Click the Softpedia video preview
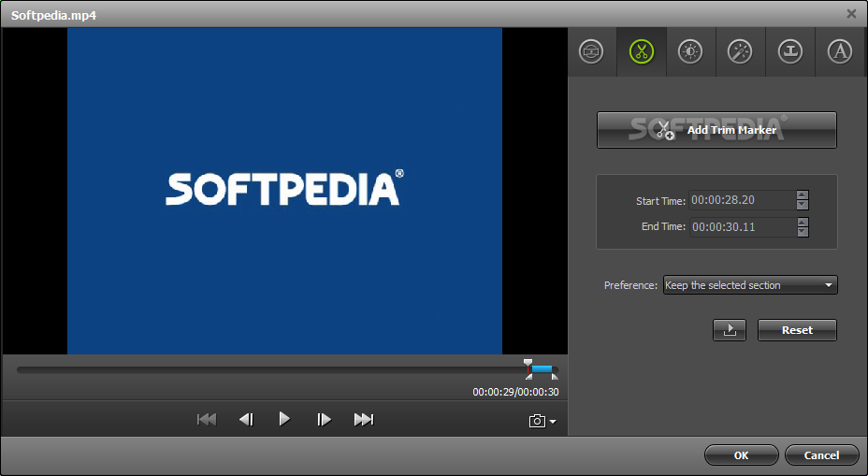Image resolution: width=868 pixels, height=476 pixels. (284, 191)
